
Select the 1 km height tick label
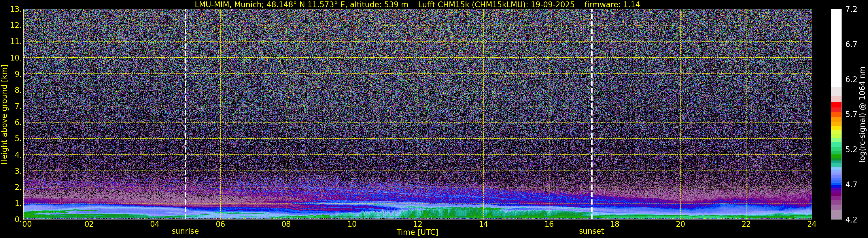tap(17, 203)
